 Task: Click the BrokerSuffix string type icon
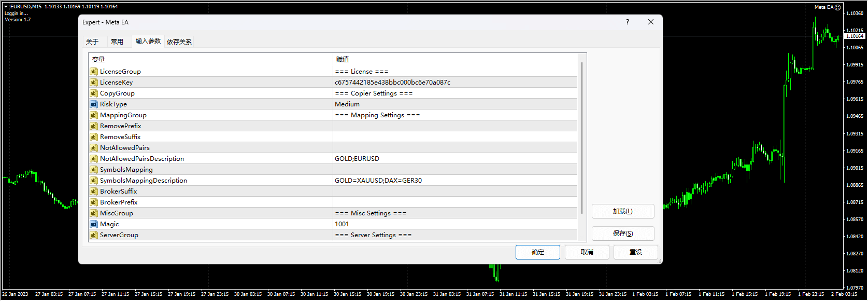[x=93, y=191]
